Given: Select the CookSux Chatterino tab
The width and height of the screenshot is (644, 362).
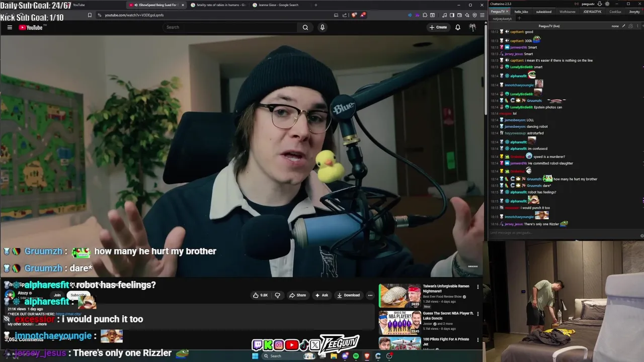Looking at the screenshot, I should coord(615,12).
